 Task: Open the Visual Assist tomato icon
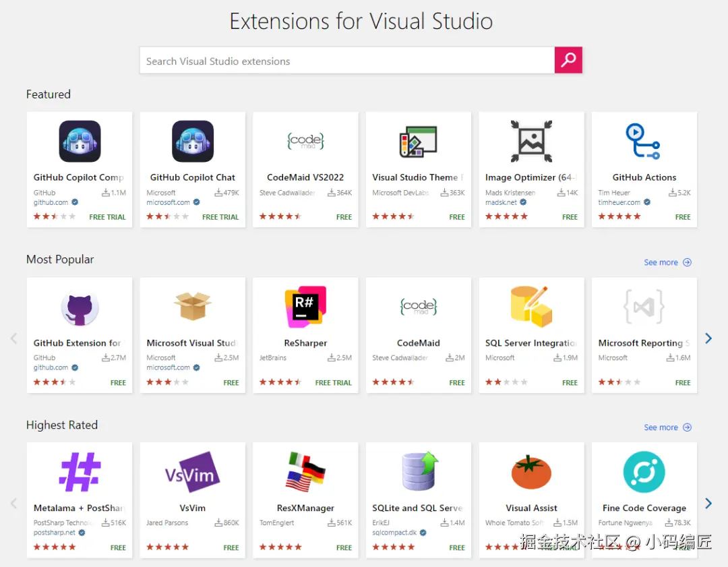tap(532, 472)
